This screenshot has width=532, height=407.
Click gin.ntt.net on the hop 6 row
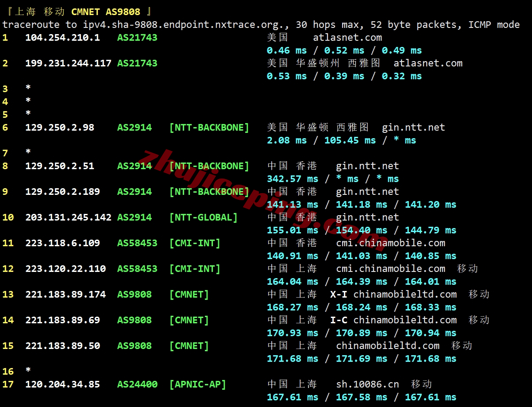pos(413,128)
